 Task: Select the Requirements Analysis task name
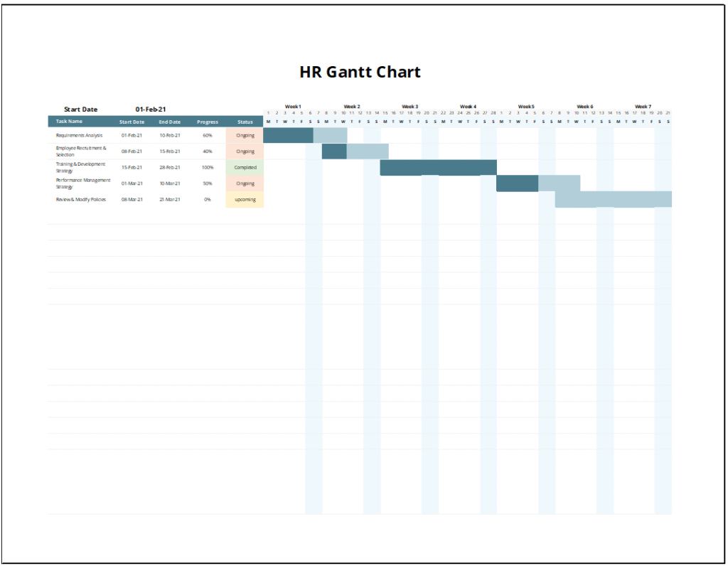click(80, 135)
